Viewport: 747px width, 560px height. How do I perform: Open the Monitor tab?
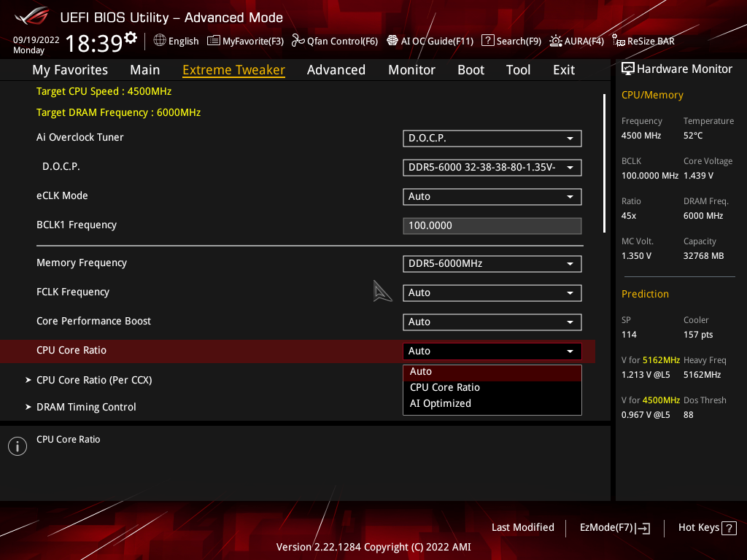[x=411, y=70]
